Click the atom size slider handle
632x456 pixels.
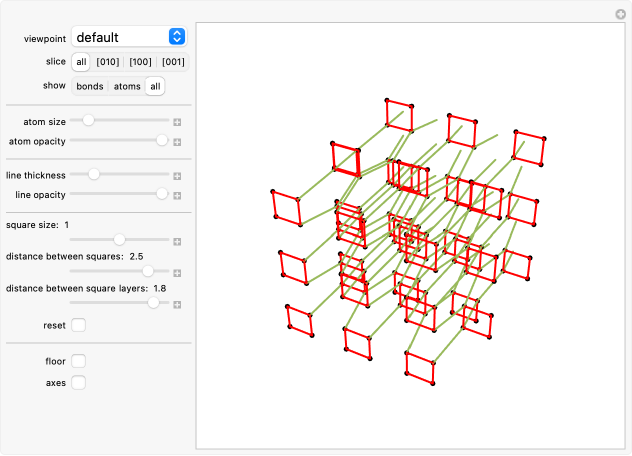pos(88,120)
